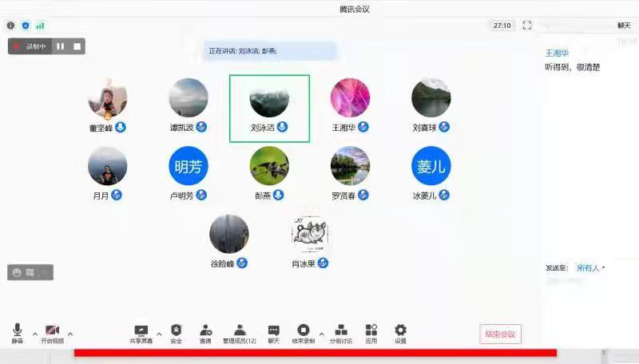639x364 pixels.
Task: Select 刘泳洁's highlighted participant tile
Action: coord(269,109)
